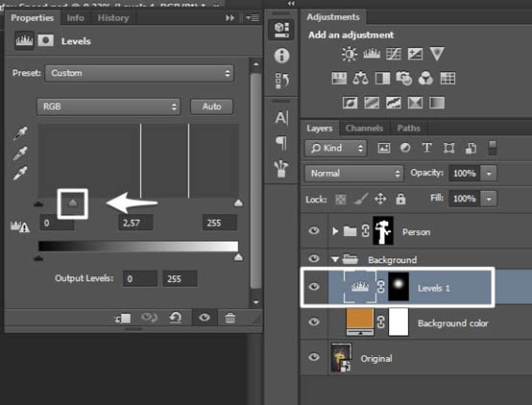Reset adjustment to defaults icon
The width and height of the screenshot is (532, 405).
click(176, 318)
